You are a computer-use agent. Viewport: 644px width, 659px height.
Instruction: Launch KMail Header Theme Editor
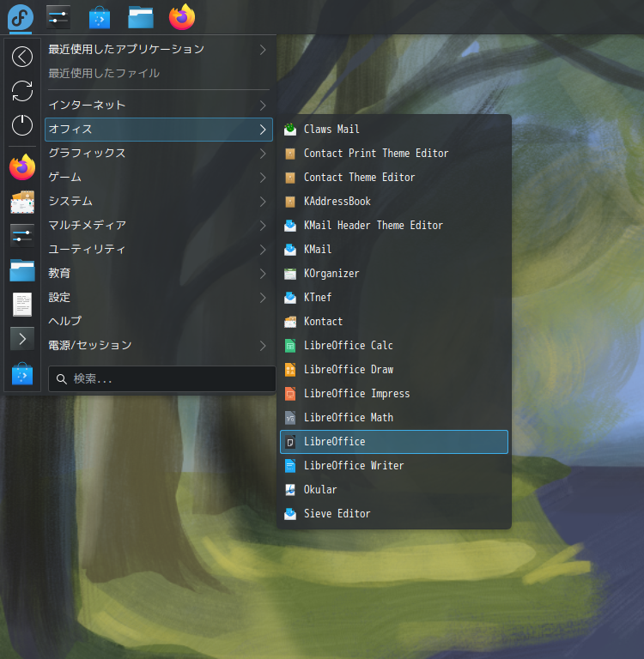point(394,226)
